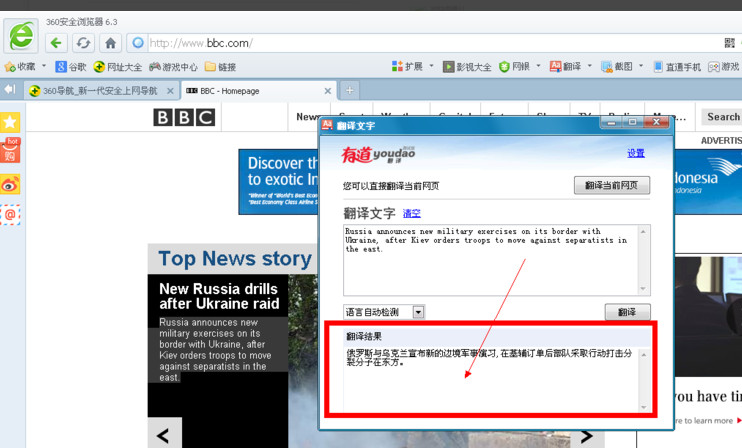Expand the 收藏 favorites dropdown
This screenshot has width=742, height=448.
pos(43,67)
